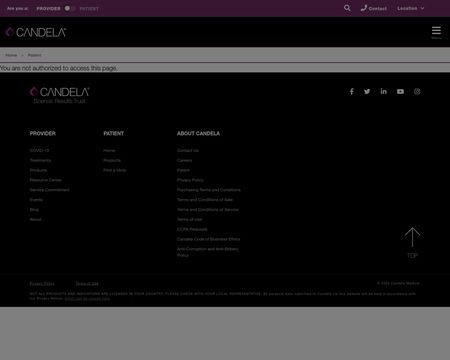This screenshot has height=360, width=450.
Task: Open Privacy Policy under About Candela column
Action: pos(190,180)
